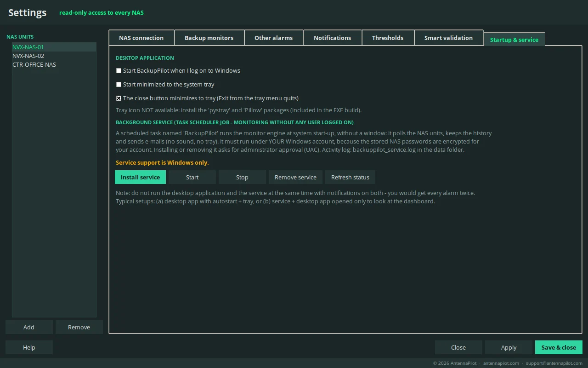This screenshot has height=368, width=588.
Task: Click Save & close
Action: coord(559,347)
